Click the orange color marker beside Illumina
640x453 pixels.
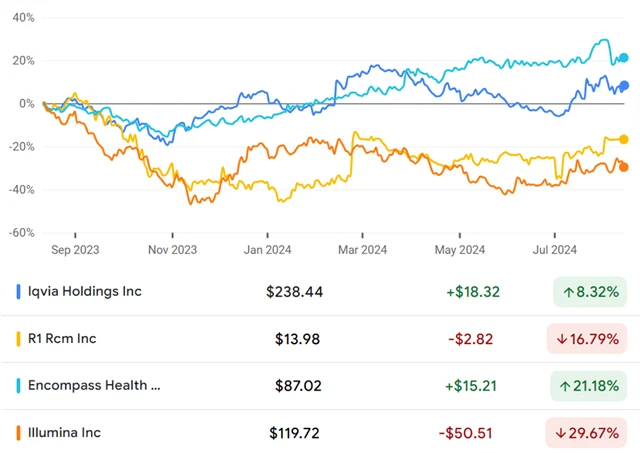(20, 433)
